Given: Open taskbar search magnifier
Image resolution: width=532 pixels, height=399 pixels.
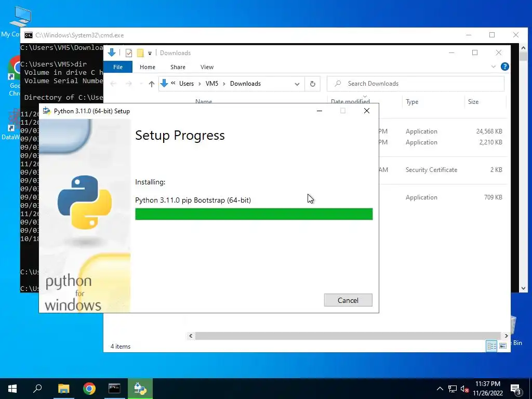Looking at the screenshot, I should [x=37, y=388].
